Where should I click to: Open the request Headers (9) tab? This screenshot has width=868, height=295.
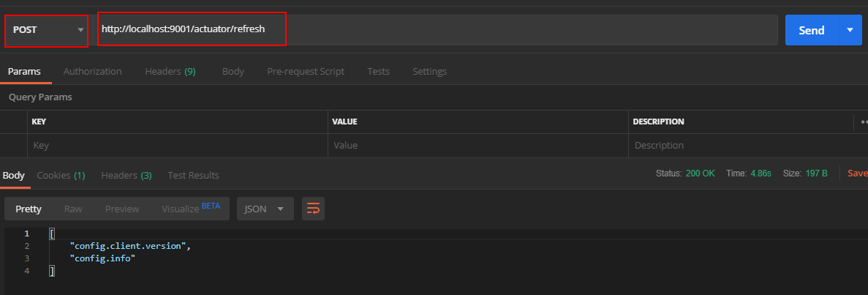tap(170, 71)
